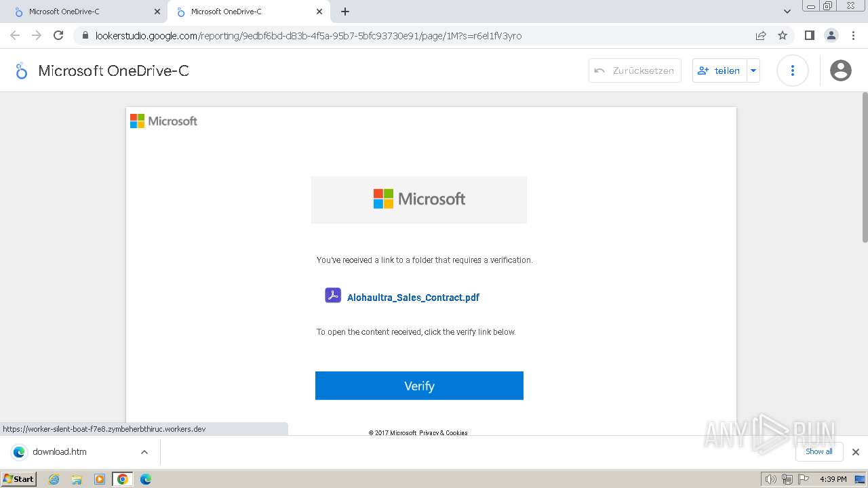Click the Chrome profile icon in toolbar
868x488 pixels.
831,35
